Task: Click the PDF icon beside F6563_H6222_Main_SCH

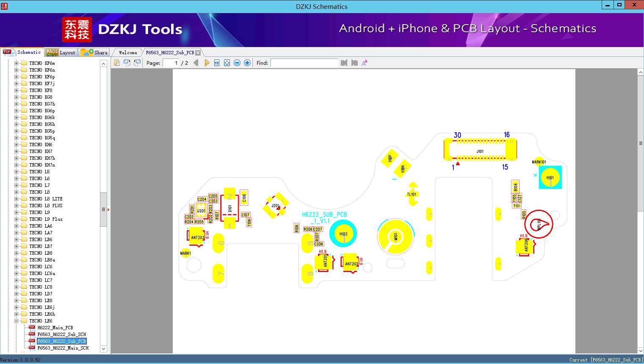Action: [x=32, y=348]
